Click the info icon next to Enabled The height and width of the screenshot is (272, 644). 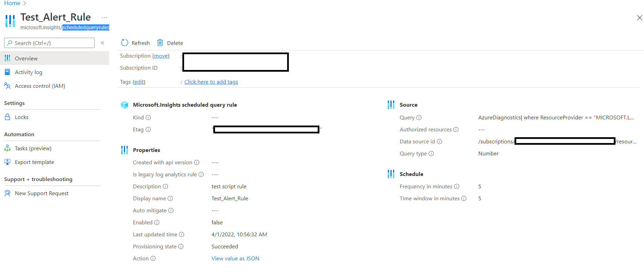[157, 222]
